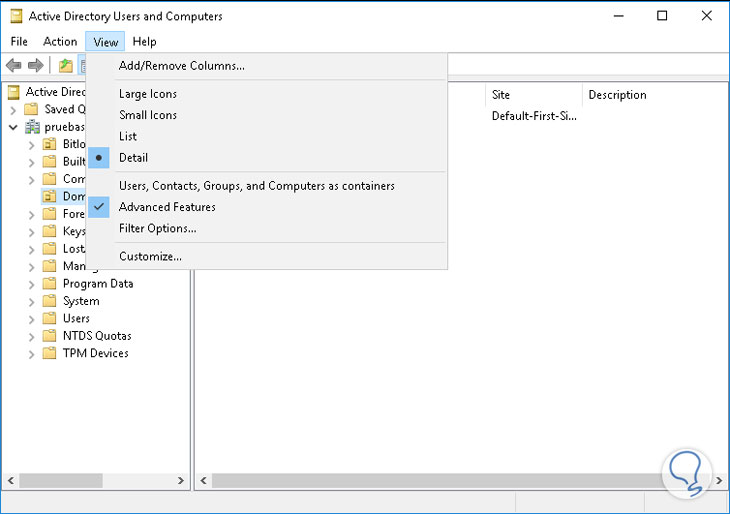Screen dimensions: 730x514
Task: Click the Up one level folder icon
Action: [66, 66]
